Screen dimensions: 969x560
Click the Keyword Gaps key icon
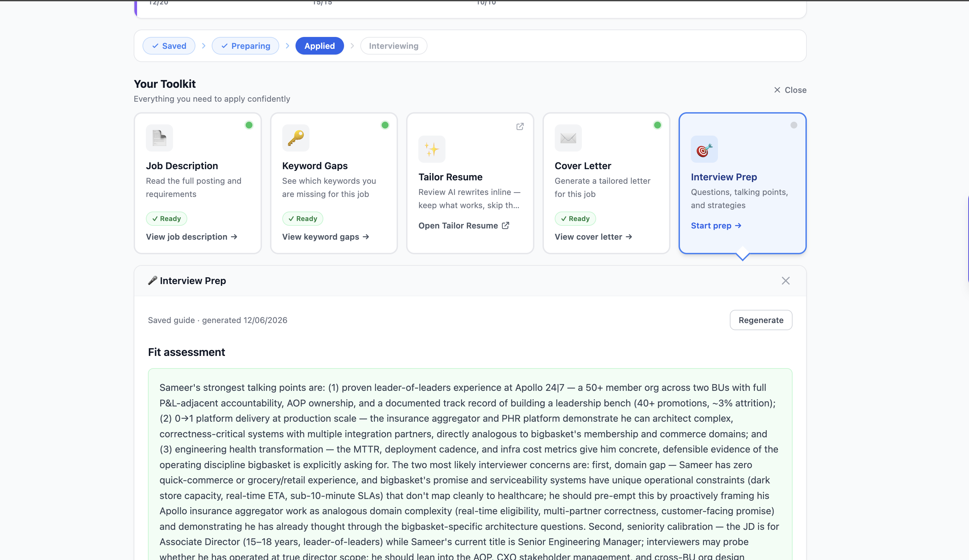(296, 138)
